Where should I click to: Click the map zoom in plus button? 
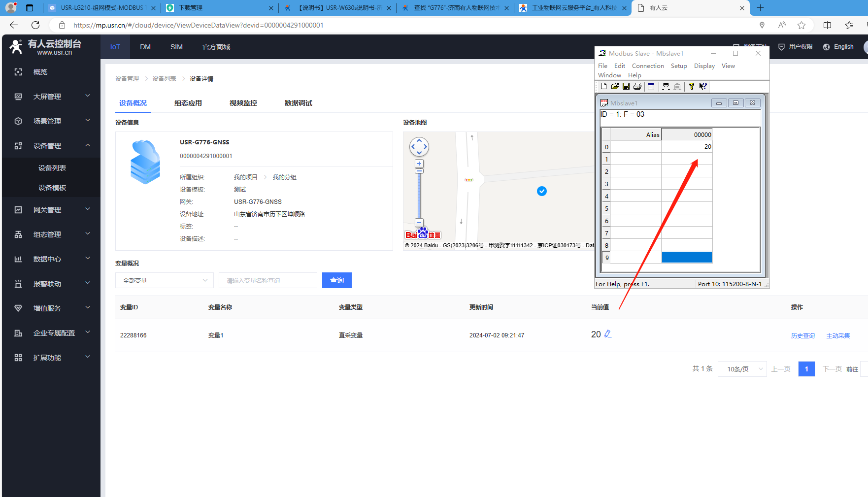(x=419, y=164)
